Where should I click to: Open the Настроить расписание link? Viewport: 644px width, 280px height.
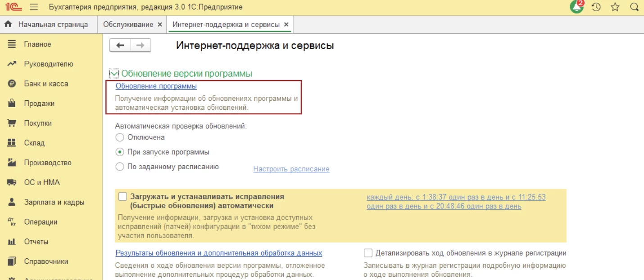tap(291, 169)
